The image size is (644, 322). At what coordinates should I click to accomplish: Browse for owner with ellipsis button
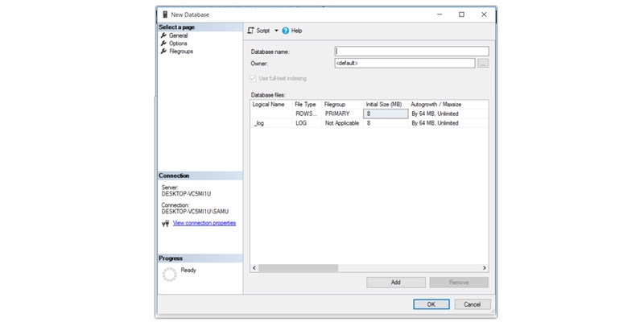click(x=484, y=64)
